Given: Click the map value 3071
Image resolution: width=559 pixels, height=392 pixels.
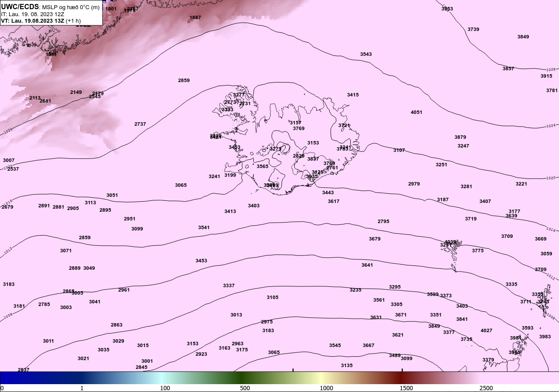Looking at the screenshot, I should click(x=66, y=251).
